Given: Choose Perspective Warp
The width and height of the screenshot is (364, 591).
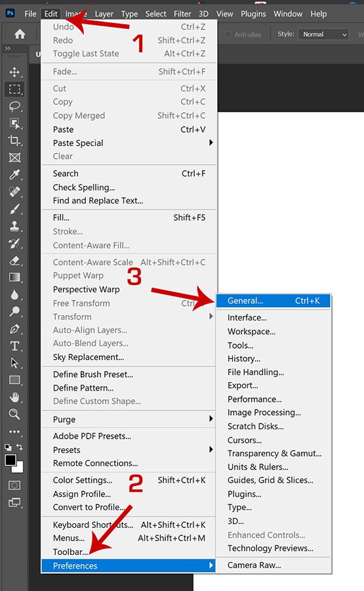Looking at the screenshot, I should [129, 289].
